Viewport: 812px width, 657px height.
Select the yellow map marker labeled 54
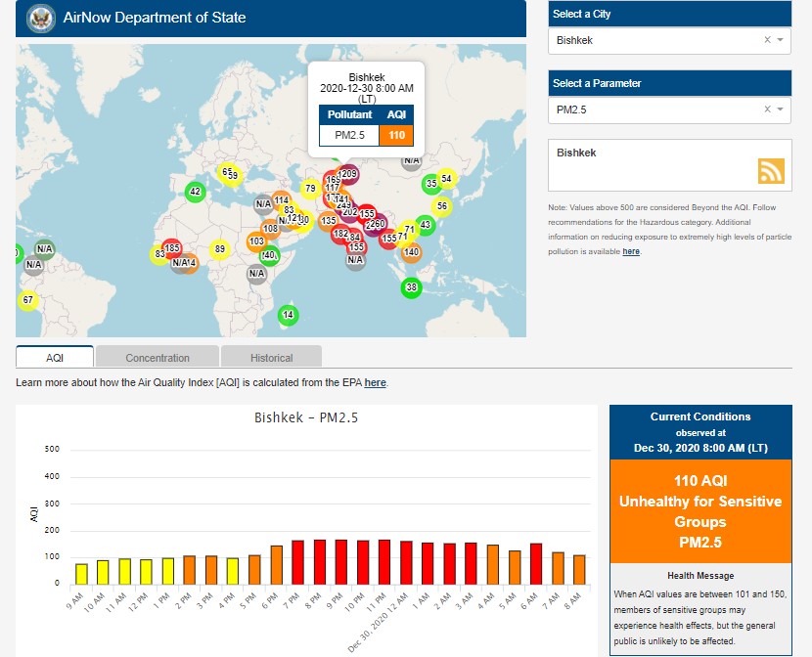click(446, 178)
